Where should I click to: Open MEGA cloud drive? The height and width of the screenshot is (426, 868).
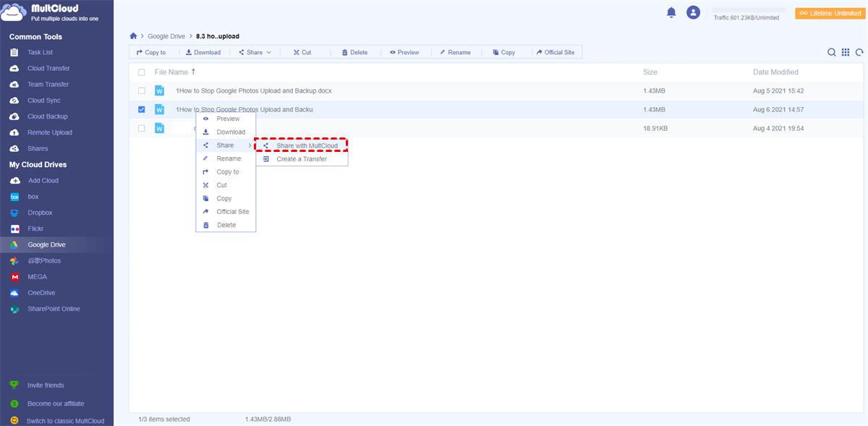(x=38, y=277)
